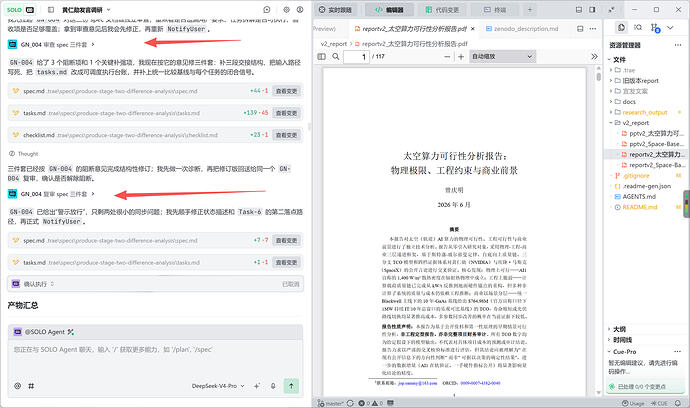
Task: View changes for first spec.md +44 -1
Action: pyautogui.click(x=286, y=91)
